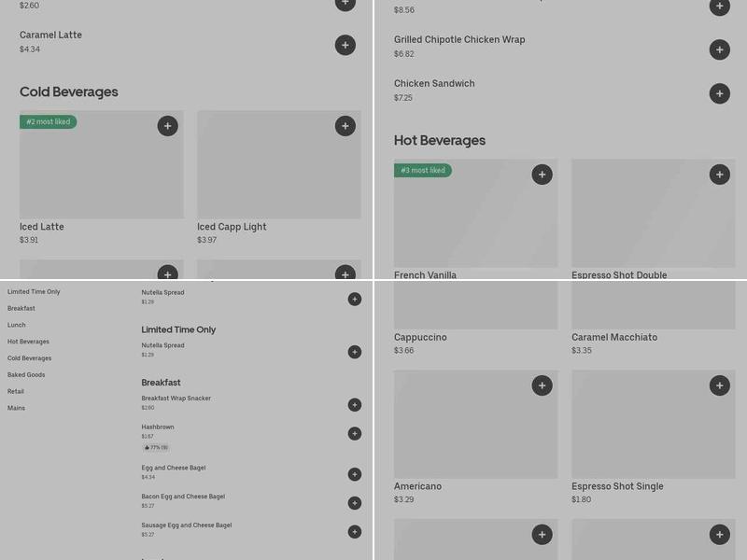Add Caramel Latte to the order
The image size is (747, 560).
(345, 45)
